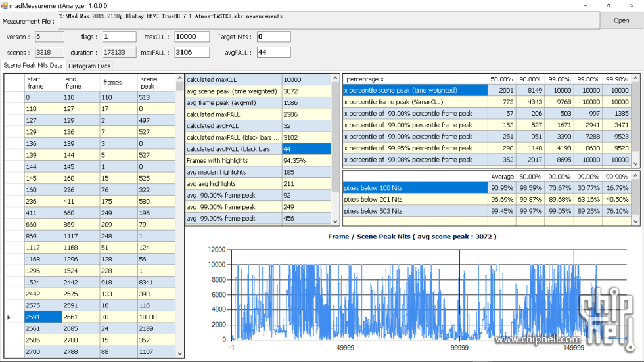Sort by the 'start frame' column header
This screenshot has height=362, width=644.
43,82
